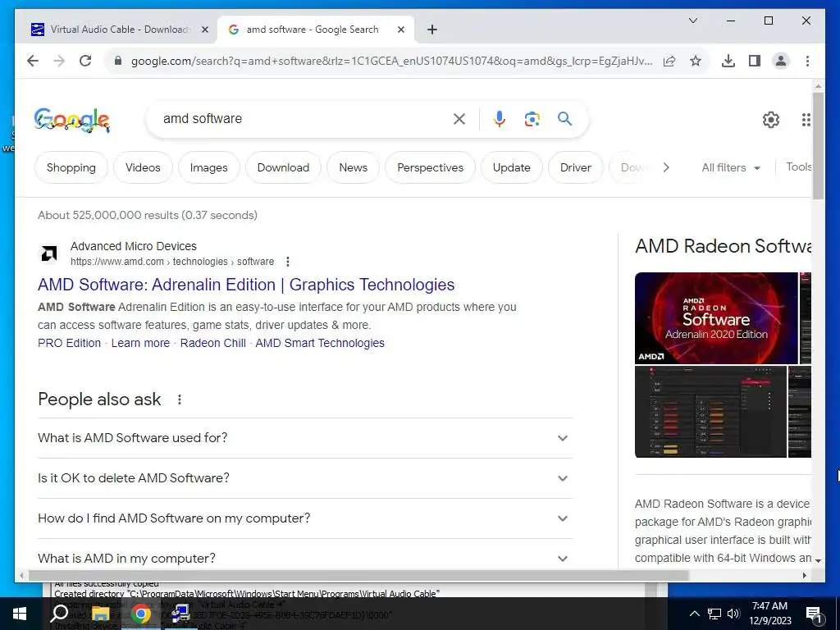Open a new tab with plus button

pos(432,30)
